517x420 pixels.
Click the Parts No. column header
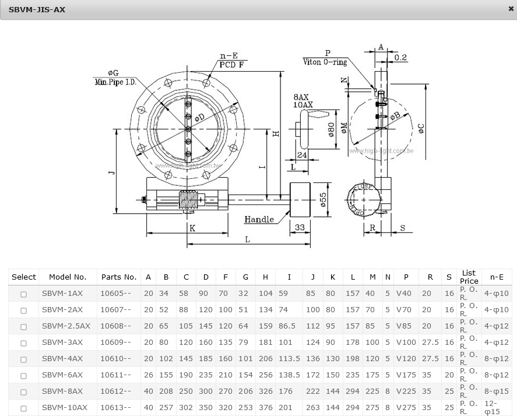point(119,277)
